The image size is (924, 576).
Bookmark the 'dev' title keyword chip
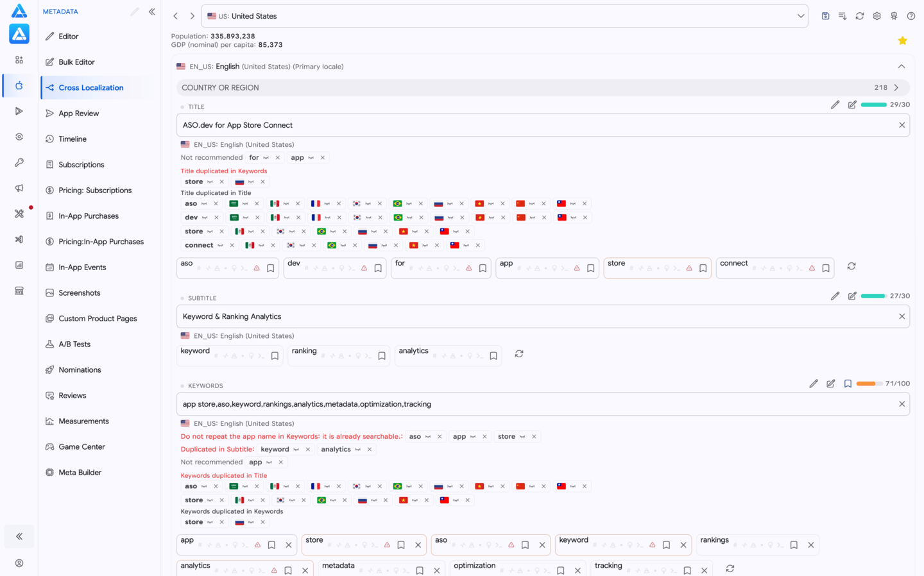click(x=378, y=269)
